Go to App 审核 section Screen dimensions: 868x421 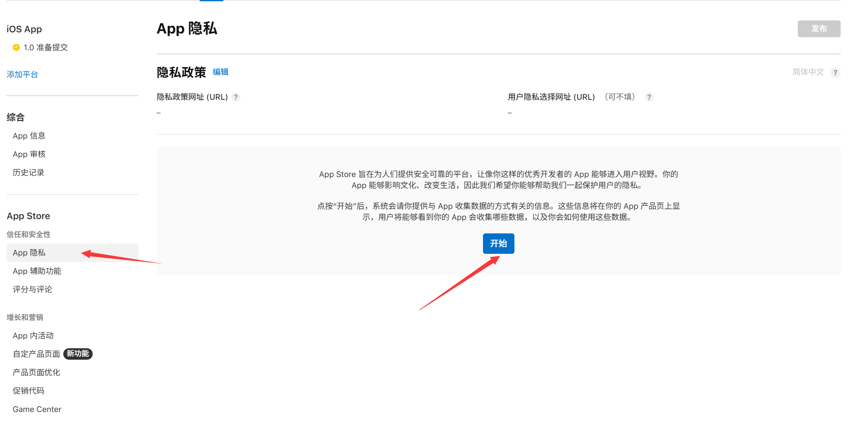click(x=29, y=154)
